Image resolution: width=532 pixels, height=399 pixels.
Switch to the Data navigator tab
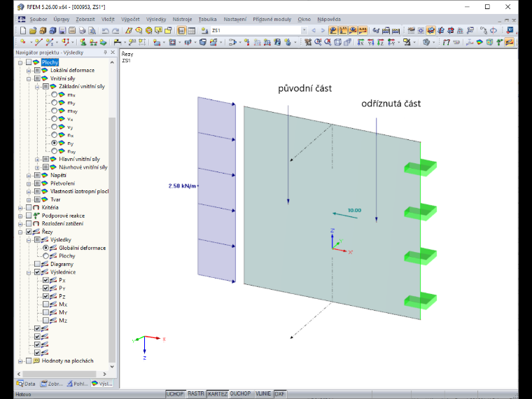point(27,384)
